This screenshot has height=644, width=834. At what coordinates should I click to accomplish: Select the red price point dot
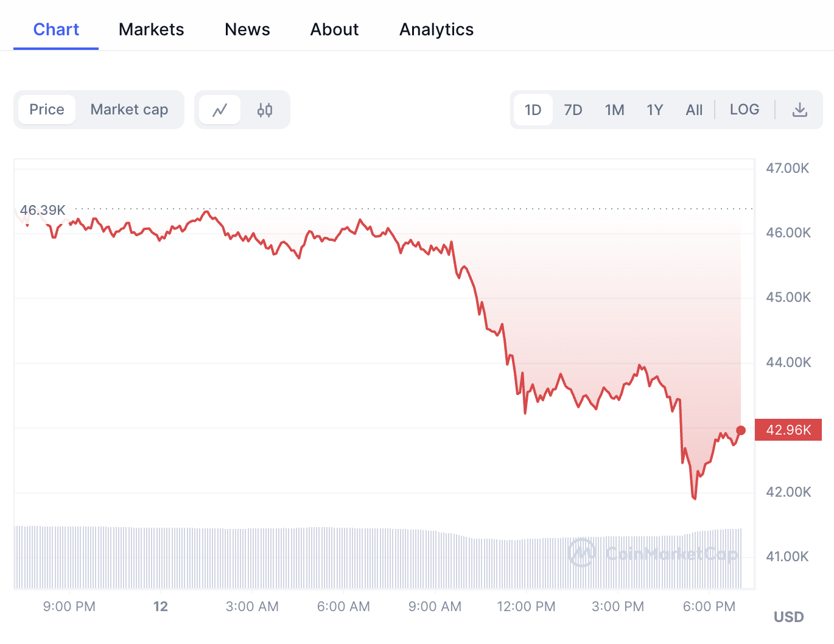point(741,430)
